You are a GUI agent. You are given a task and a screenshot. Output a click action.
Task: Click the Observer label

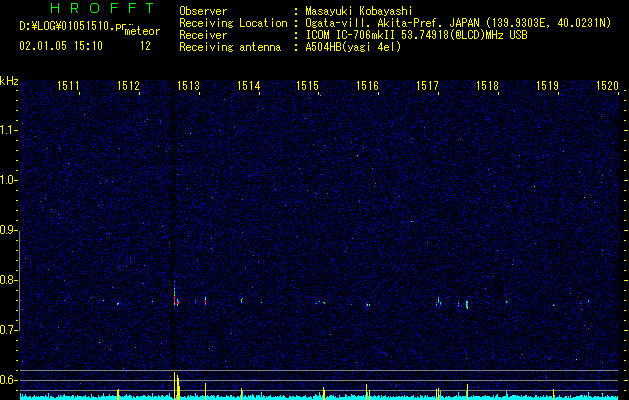pyautogui.click(x=203, y=11)
